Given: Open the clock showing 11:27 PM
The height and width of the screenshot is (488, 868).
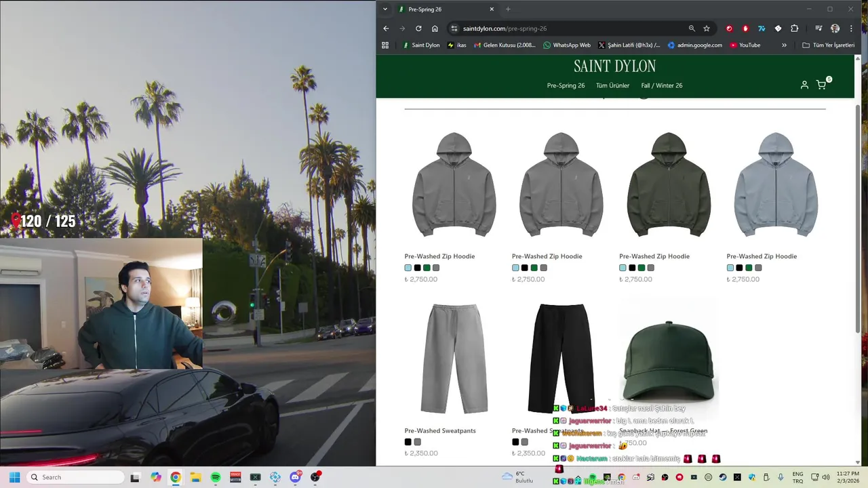Looking at the screenshot, I should pos(848,477).
